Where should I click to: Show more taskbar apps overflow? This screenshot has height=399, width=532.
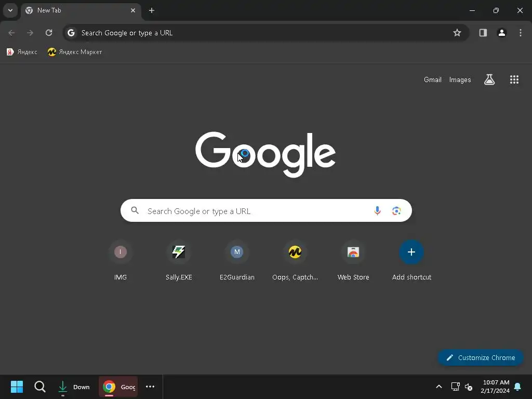click(x=150, y=387)
